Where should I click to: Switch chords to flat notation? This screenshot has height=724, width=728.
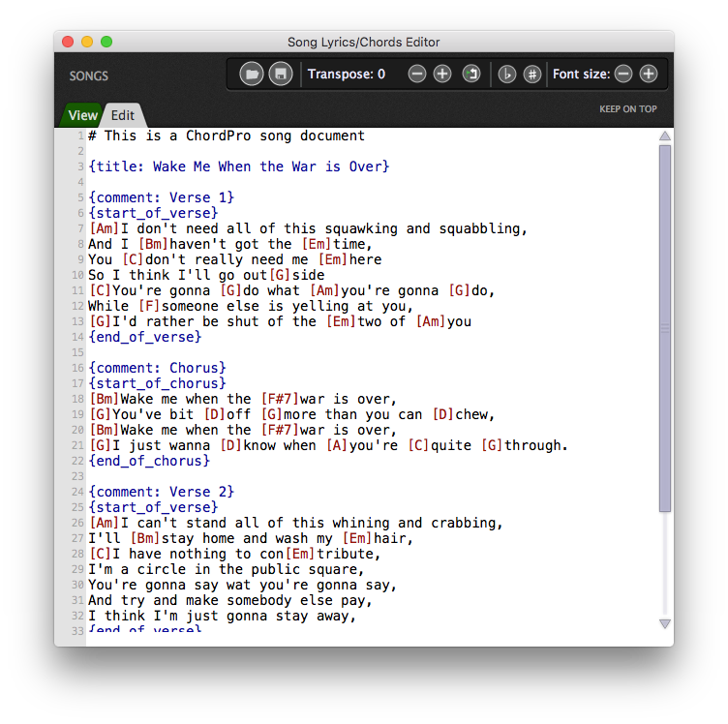(507, 74)
